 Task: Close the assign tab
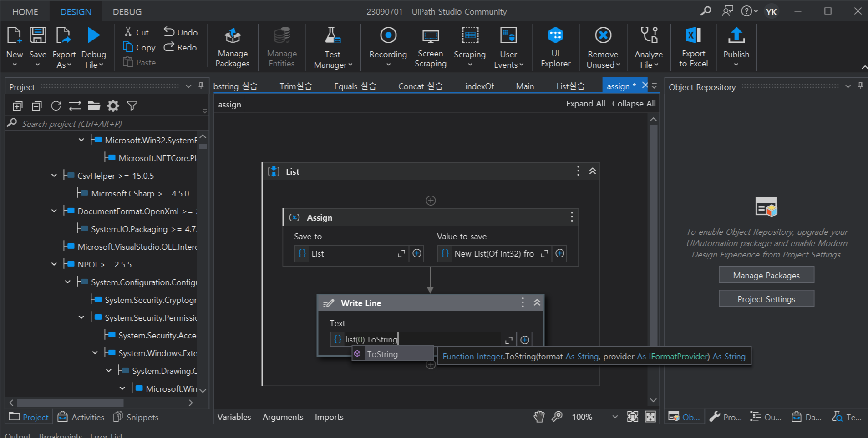click(645, 86)
